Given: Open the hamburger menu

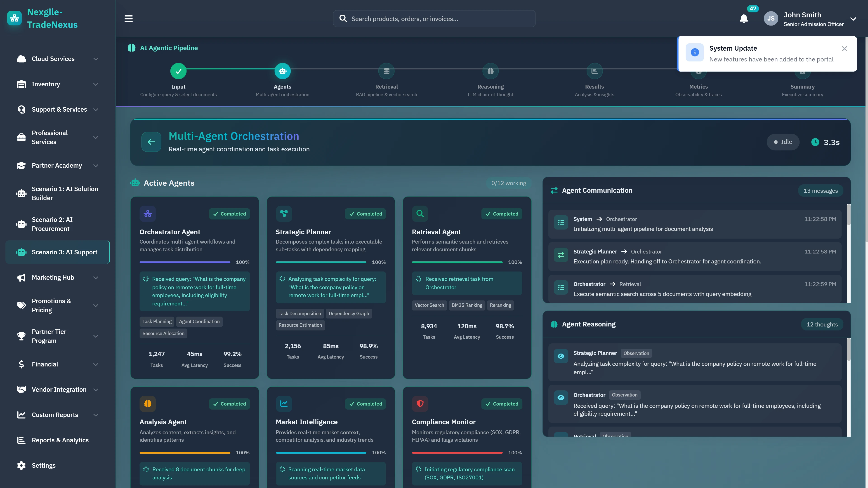Looking at the screenshot, I should pos(128,19).
